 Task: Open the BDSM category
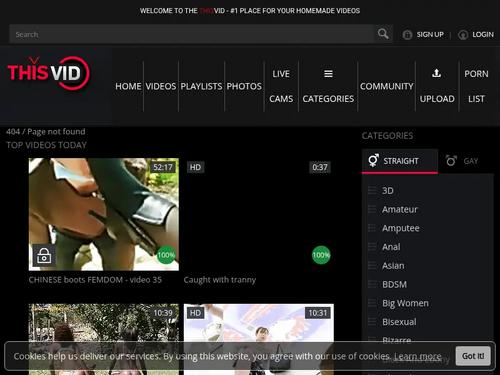pos(394,284)
